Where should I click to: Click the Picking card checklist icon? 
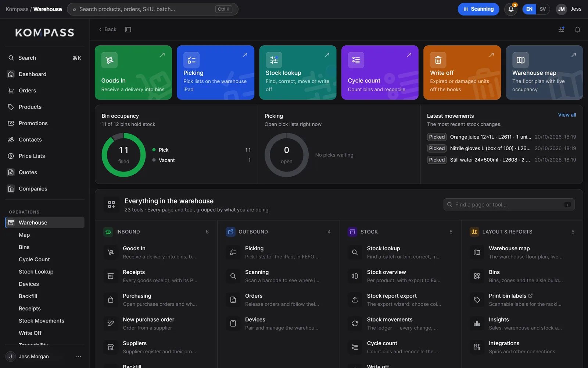(191, 60)
